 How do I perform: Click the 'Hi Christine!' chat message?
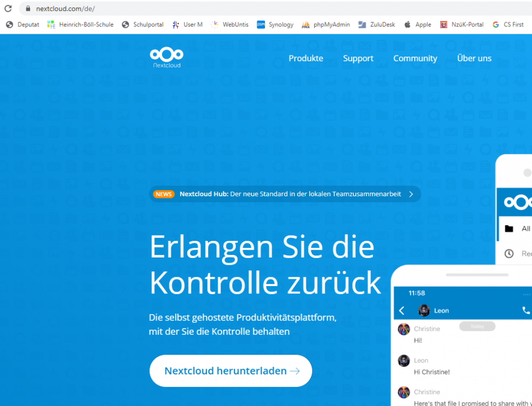(432, 372)
